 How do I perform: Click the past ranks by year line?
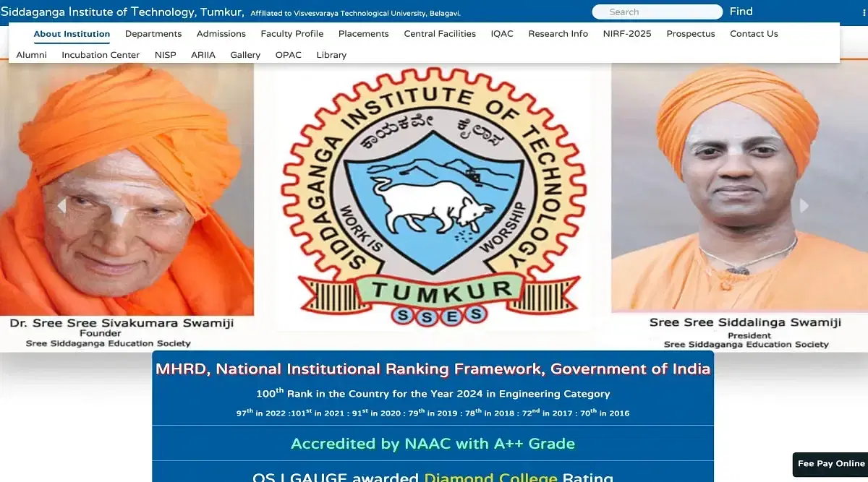click(x=433, y=413)
